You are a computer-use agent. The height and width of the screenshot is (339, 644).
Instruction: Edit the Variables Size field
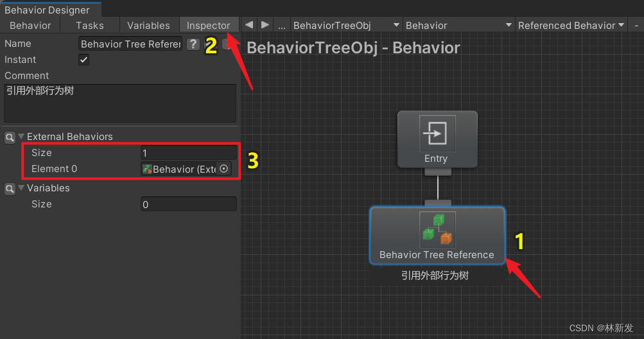click(x=189, y=204)
